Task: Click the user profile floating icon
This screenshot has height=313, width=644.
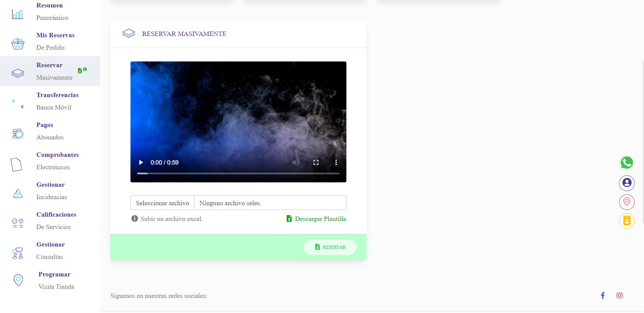Action: pos(627,183)
